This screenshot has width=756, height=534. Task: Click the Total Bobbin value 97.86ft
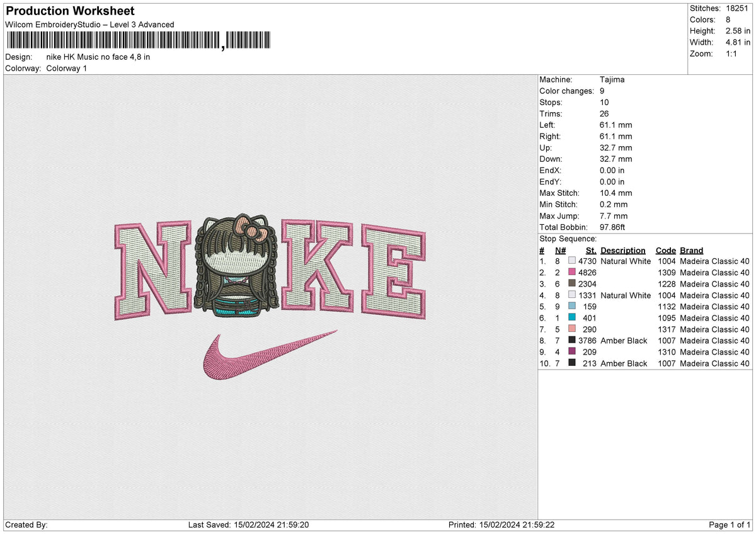point(613,227)
